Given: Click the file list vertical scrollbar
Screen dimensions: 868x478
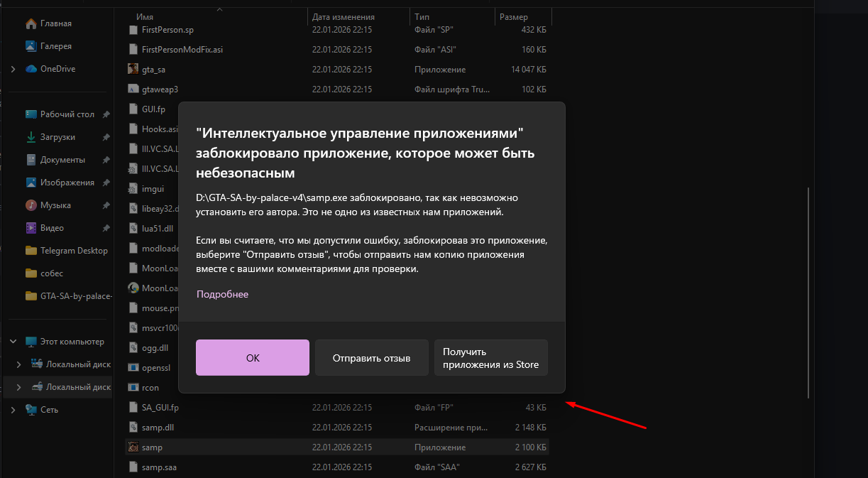Looking at the screenshot, I should tap(807, 291).
